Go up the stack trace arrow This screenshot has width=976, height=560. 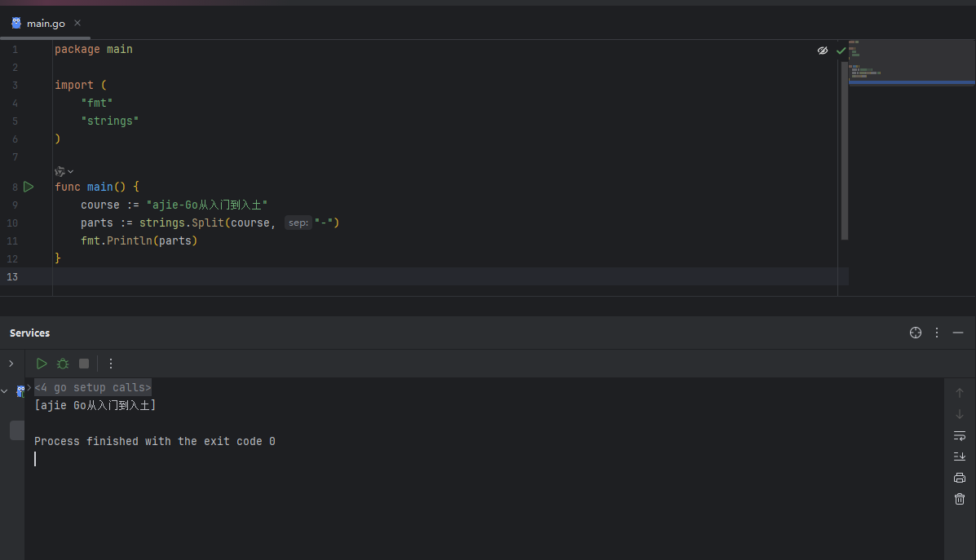(x=959, y=393)
